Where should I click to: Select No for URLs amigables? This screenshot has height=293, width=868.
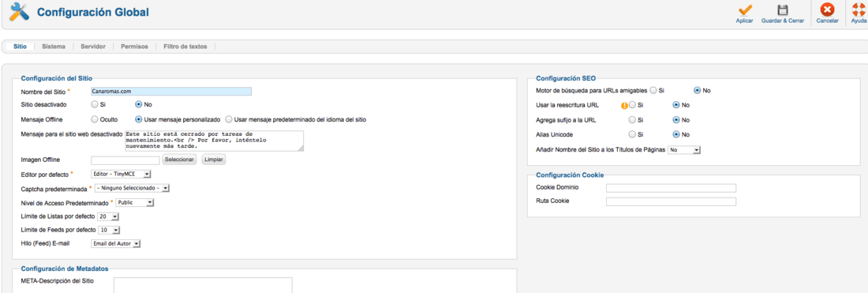pos(698,90)
